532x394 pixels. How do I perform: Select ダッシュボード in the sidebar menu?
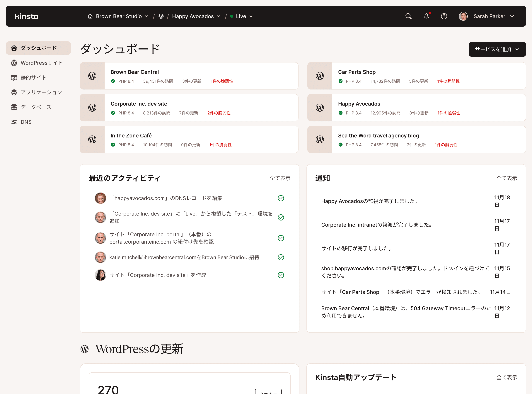tap(38, 48)
